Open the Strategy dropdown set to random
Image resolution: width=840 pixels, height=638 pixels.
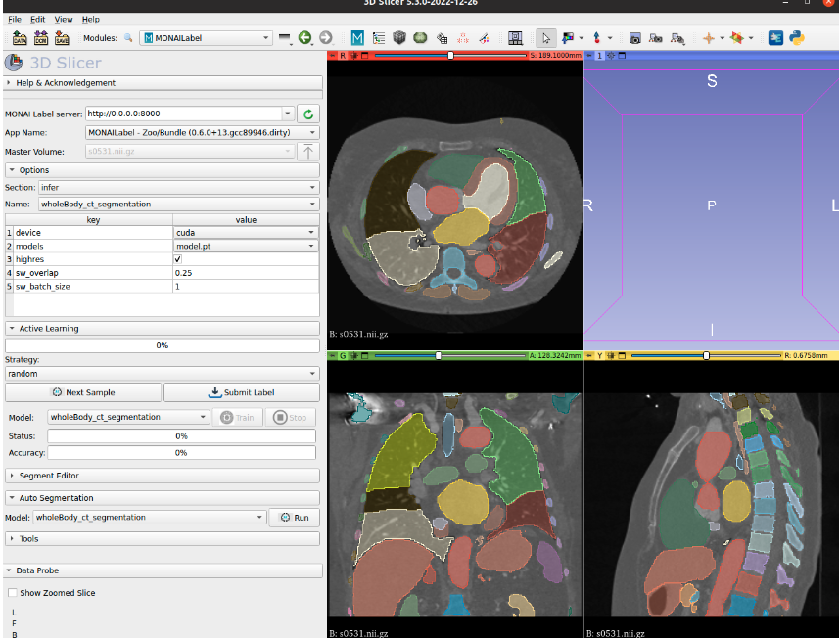pos(163,374)
